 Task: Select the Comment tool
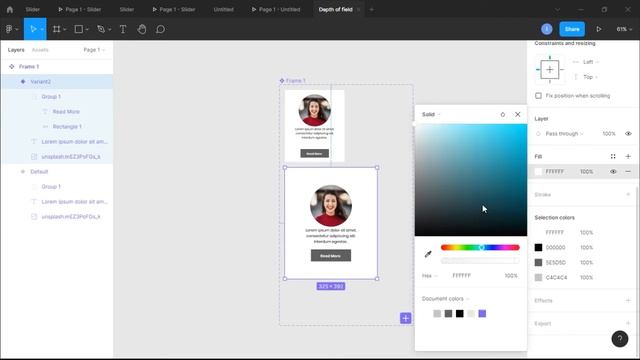coord(160,29)
